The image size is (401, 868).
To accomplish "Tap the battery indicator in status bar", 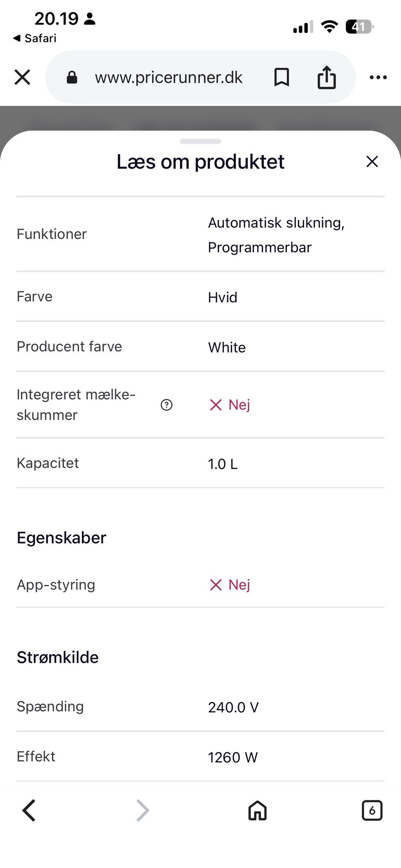I will tap(358, 27).
